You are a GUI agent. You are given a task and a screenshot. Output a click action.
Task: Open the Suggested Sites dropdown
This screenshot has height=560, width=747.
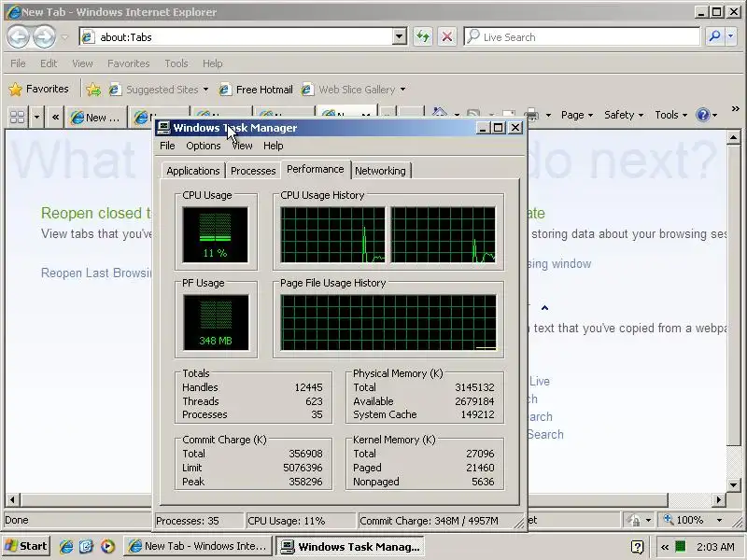[205, 89]
